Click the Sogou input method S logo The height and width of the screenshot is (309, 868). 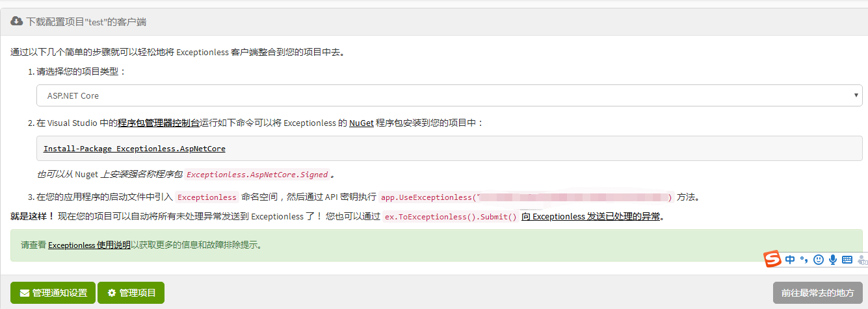772,259
